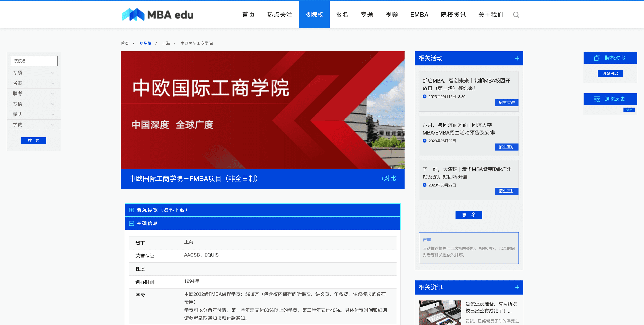Open 专题 nav item
644x325 pixels.
(x=367, y=15)
